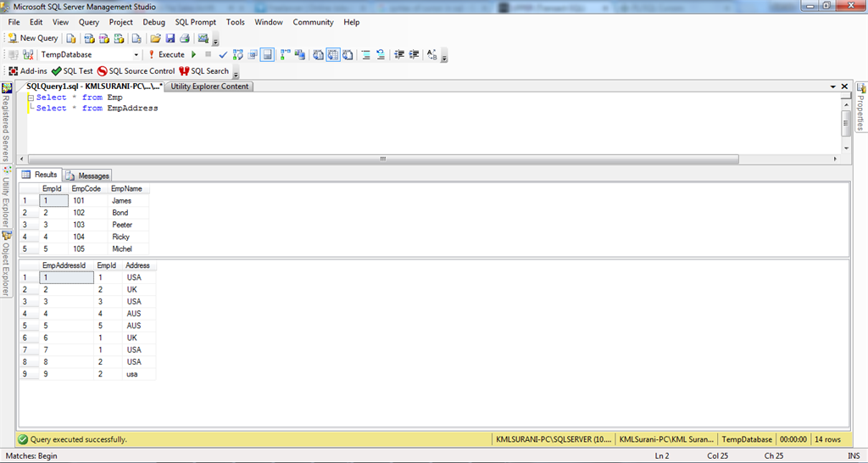The image size is (868, 463).
Task: Open the SQL Prompt menu
Action: [x=196, y=22]
